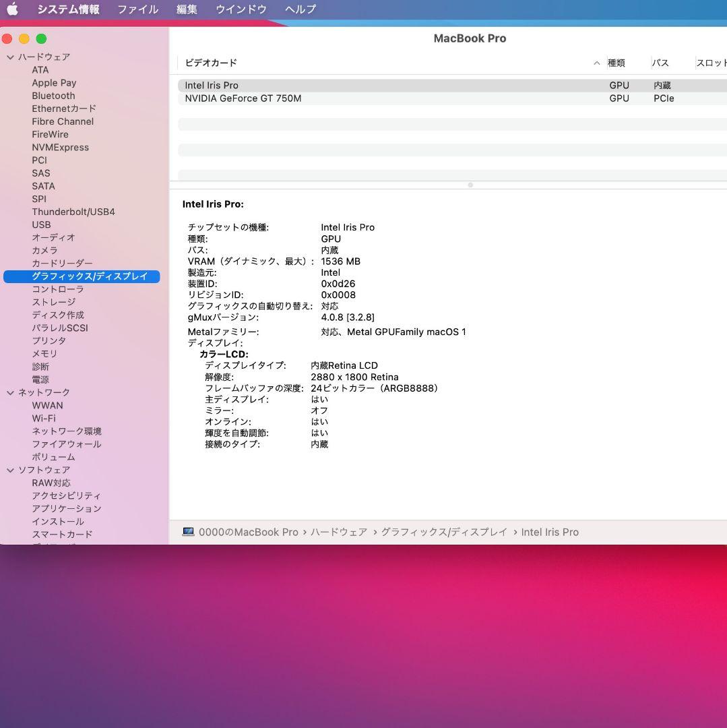Select Thunderbolt/USB4 in the sidebar

73,212
